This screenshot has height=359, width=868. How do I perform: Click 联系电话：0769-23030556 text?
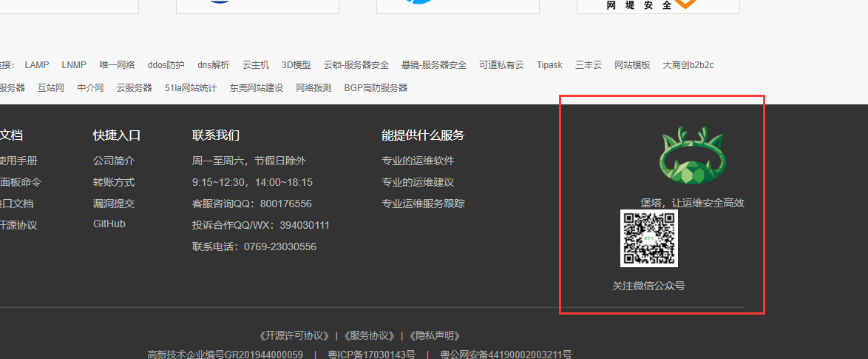pos(254,246)
